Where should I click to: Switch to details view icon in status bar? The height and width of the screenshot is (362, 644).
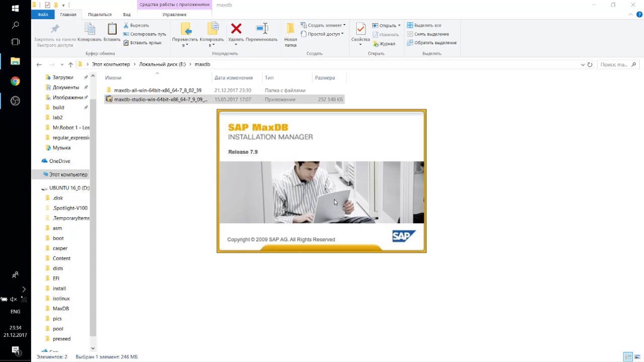pos(628,357)
